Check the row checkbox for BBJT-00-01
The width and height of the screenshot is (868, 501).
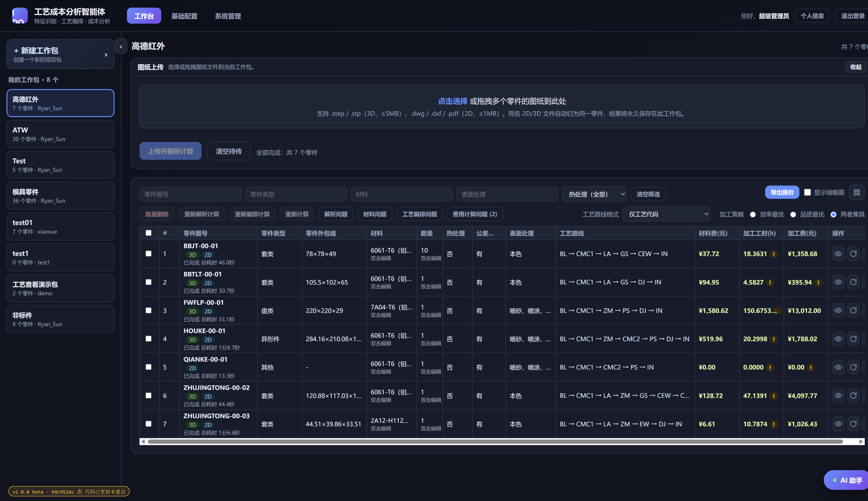[149, 254]
